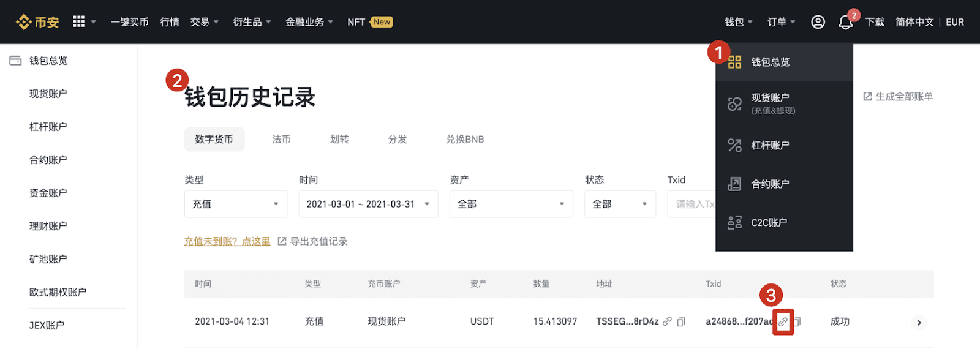
Task: Open the notifications bell
Action: 845,23
